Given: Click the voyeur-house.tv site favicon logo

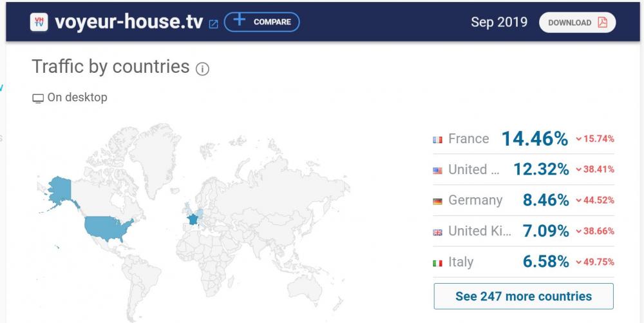Looking at the screenshot, I should click(x=39, y=22).
